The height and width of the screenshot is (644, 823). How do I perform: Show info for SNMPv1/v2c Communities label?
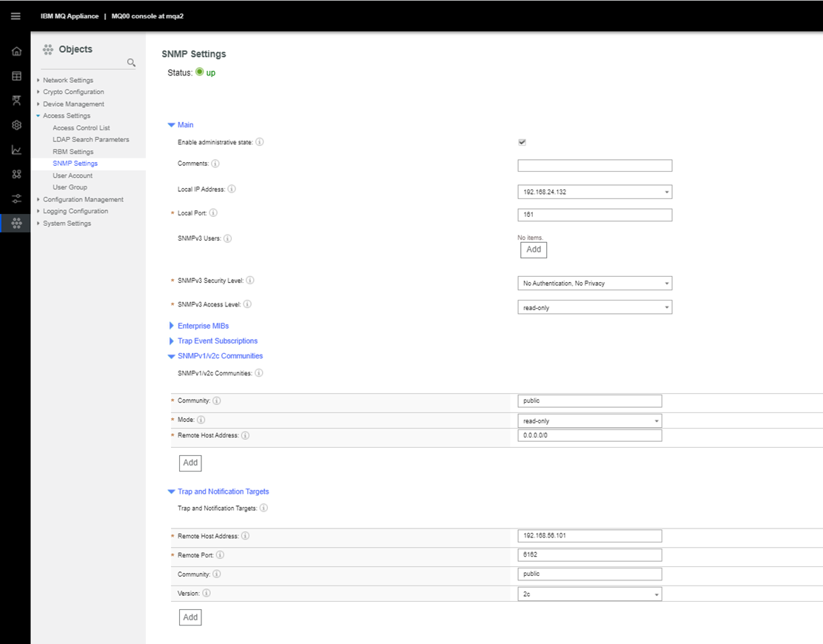tap(259, 373)
